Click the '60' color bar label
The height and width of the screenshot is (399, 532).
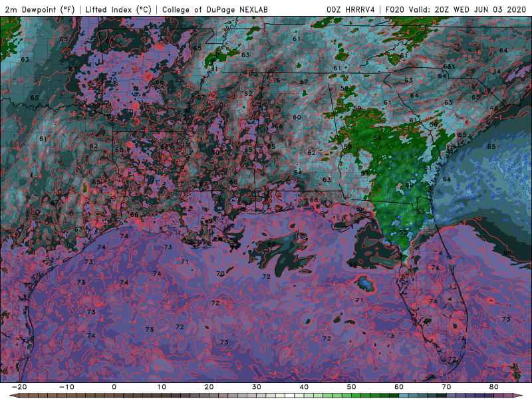coord(399,387)
